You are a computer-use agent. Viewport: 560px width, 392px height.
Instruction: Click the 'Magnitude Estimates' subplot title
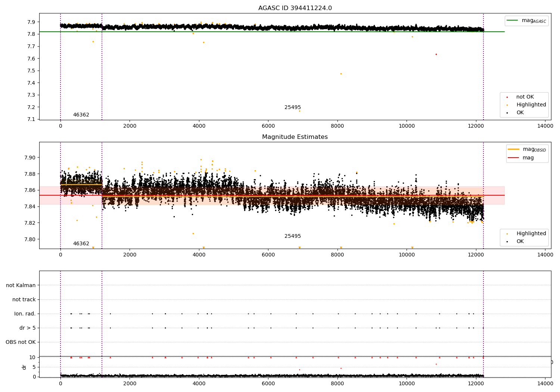click(x=295, y=137)
